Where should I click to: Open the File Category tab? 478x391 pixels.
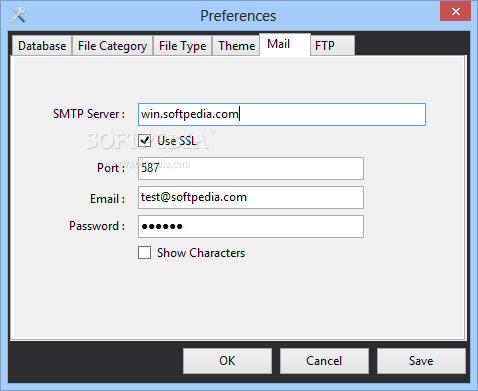[x=112, y=46]
